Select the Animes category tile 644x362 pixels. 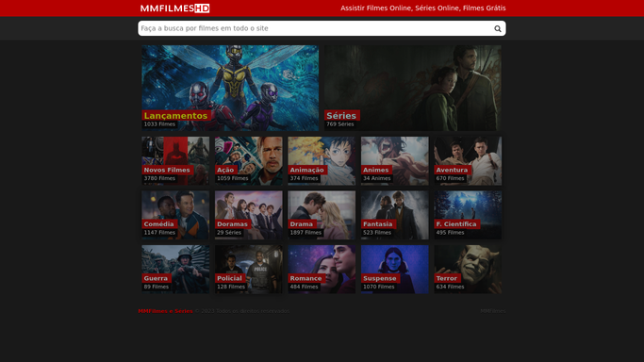[395, 161]
